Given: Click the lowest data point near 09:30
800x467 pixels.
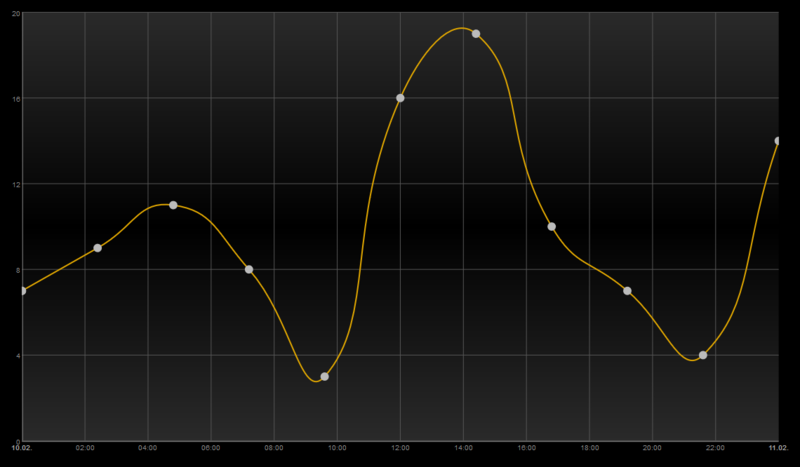Looking at the screenshot, I should [x=324, y=377].
